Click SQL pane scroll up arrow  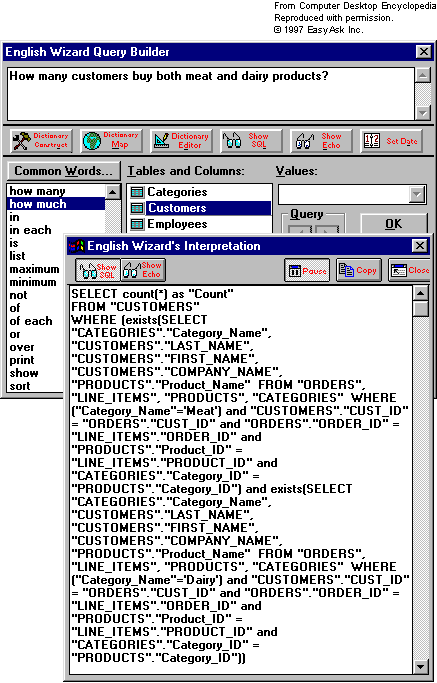point(420,293)
